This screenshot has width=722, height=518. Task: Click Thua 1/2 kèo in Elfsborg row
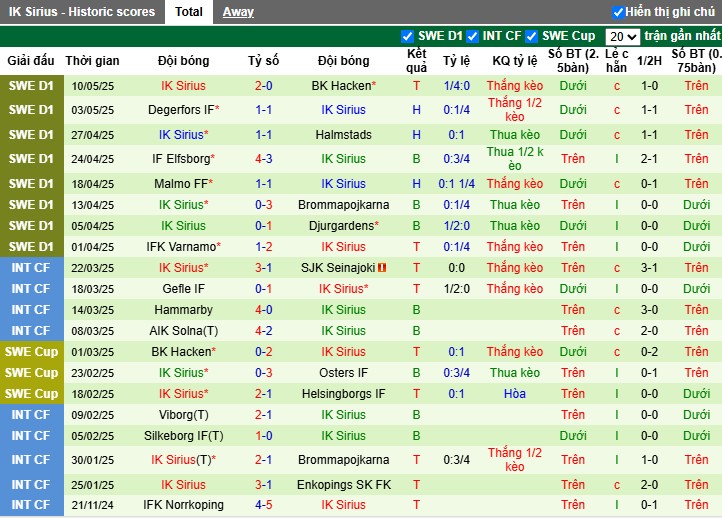515,159
